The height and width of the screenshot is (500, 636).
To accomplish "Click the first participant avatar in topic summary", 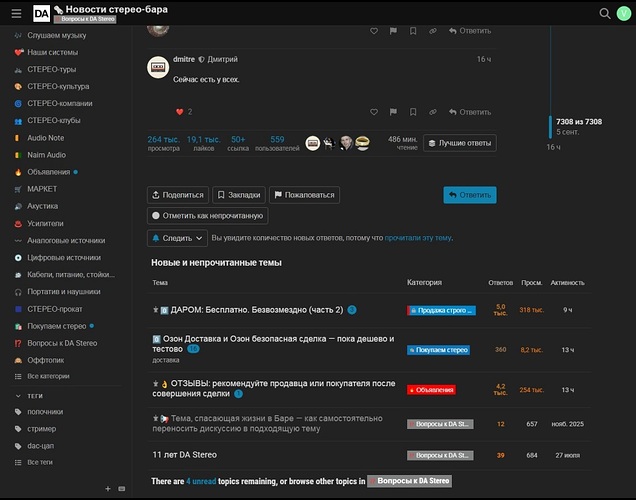I will 313,143.
